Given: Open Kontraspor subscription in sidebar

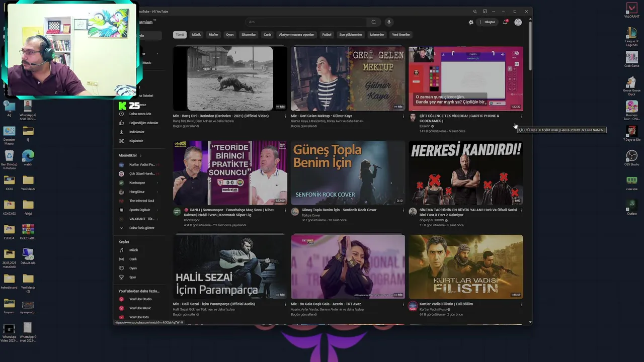Looking at the screenshot, I should click(139, 183).
